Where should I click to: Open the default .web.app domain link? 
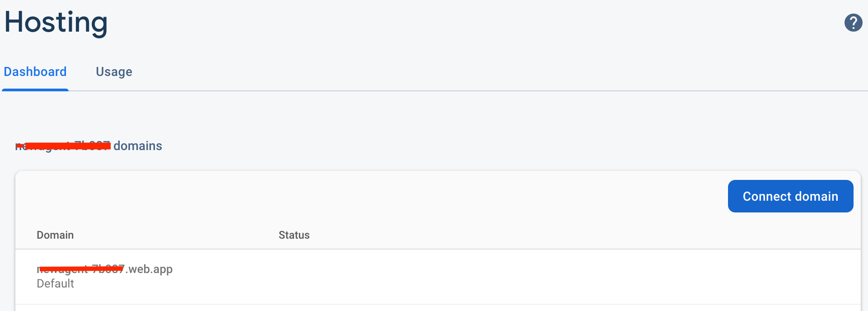pyautogui.click(x=104, y=269)
